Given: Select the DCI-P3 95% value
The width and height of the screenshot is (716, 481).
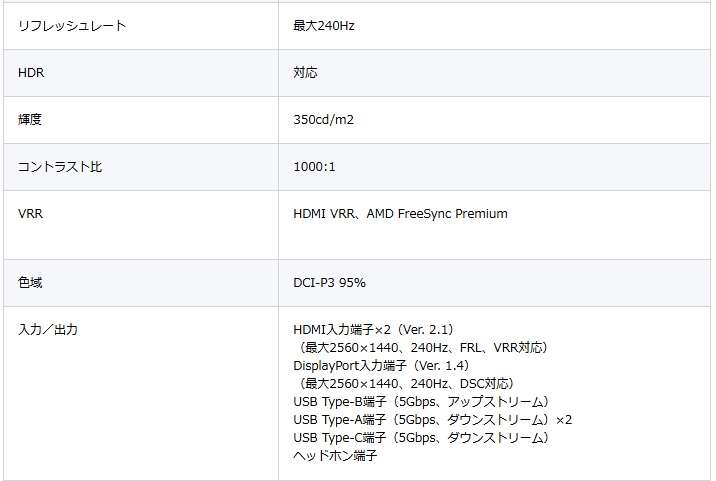Looking at the screenshot, I should (329, 283).
